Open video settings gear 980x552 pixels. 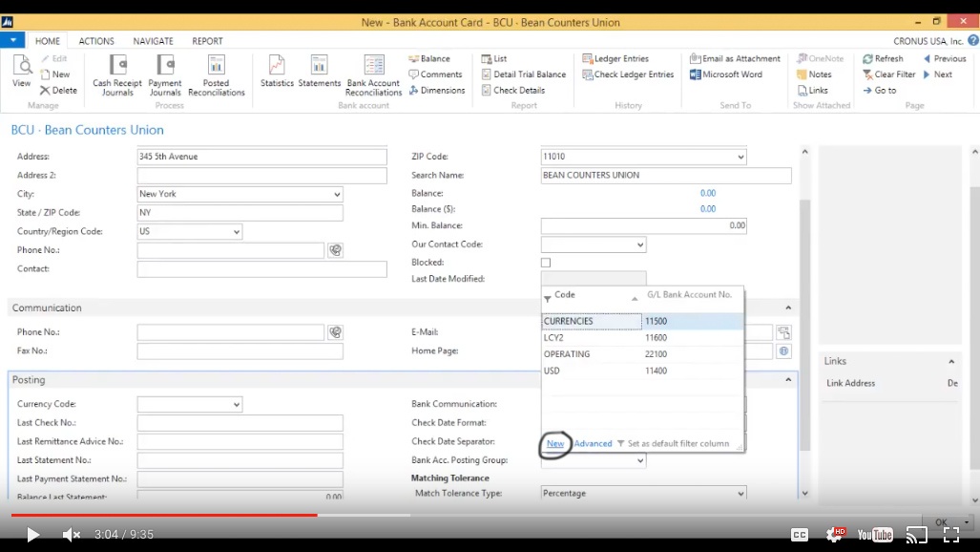(x=835, y=535)
